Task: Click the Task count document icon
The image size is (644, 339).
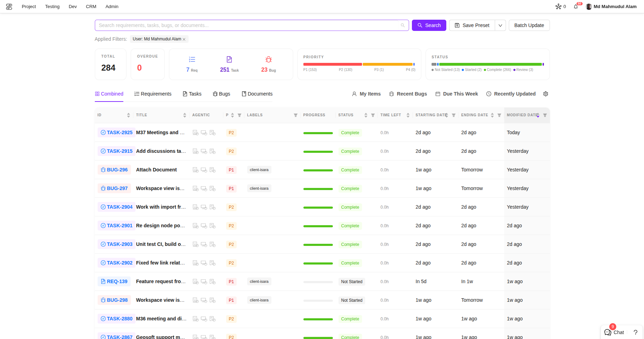Action: click(229, 59)
